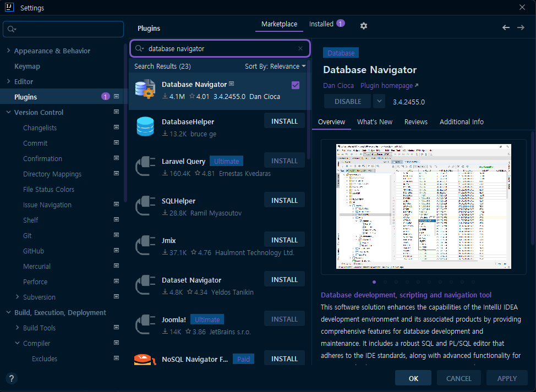
Task: Click the second screenshot carousel dot
Action: [385, 282]
